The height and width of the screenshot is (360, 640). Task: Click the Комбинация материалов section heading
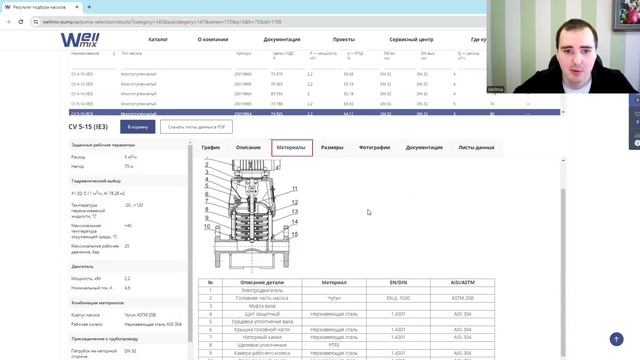tap(98, 303)
